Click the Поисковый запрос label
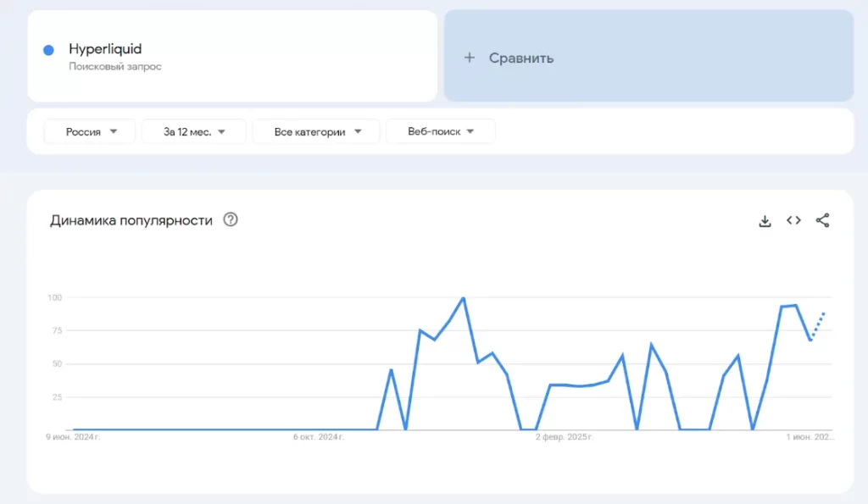The image size is (868, 504). [x=115, y=66]
